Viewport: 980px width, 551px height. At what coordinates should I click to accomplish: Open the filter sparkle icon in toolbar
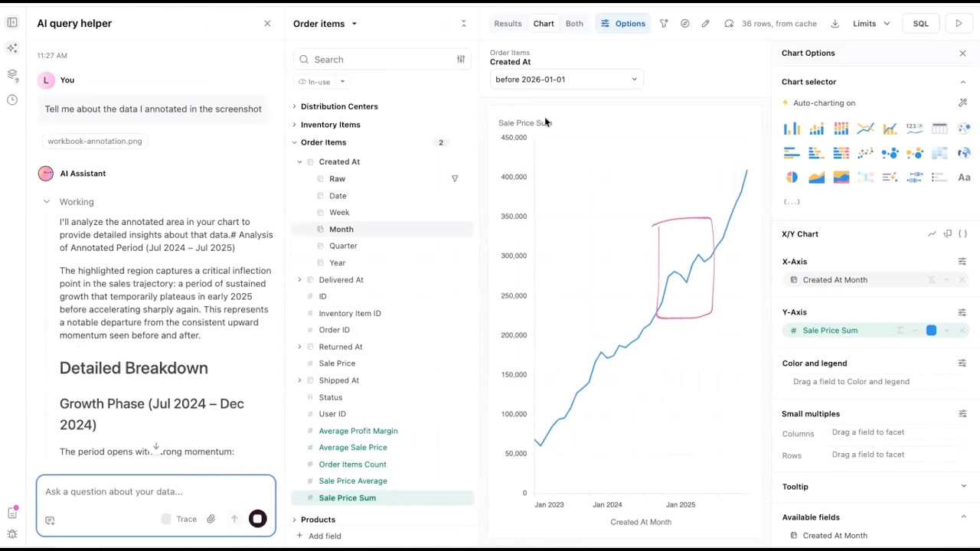pos(664,24)
